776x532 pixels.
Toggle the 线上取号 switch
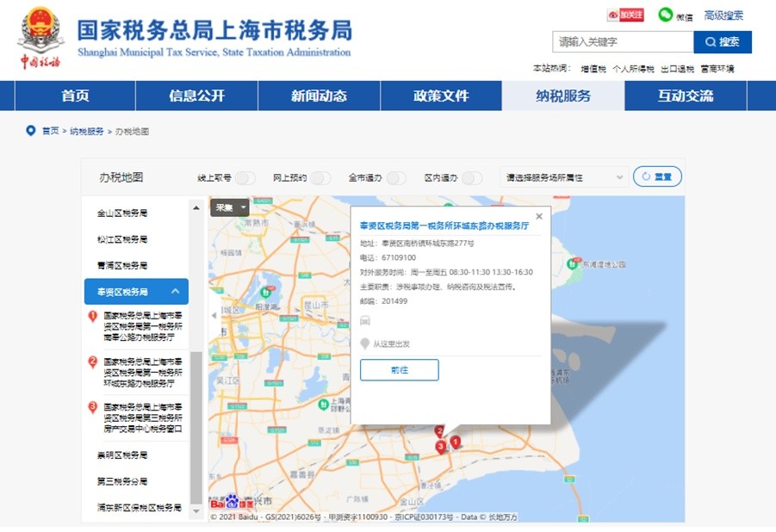tap(245, 177)
